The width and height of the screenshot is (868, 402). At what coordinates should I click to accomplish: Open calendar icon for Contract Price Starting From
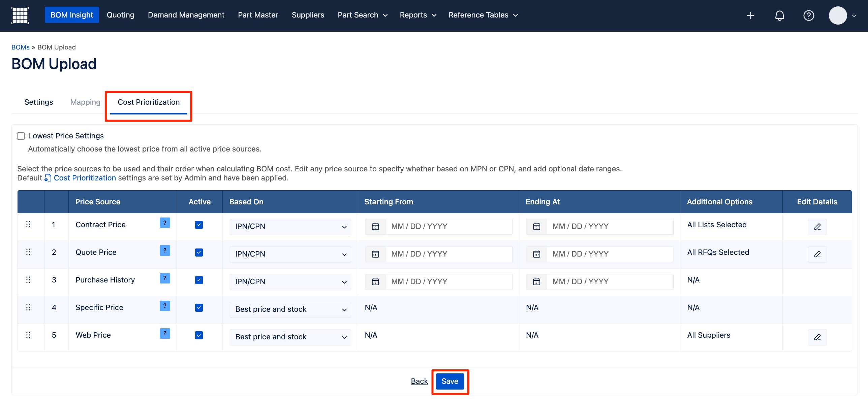pos(375,227)
